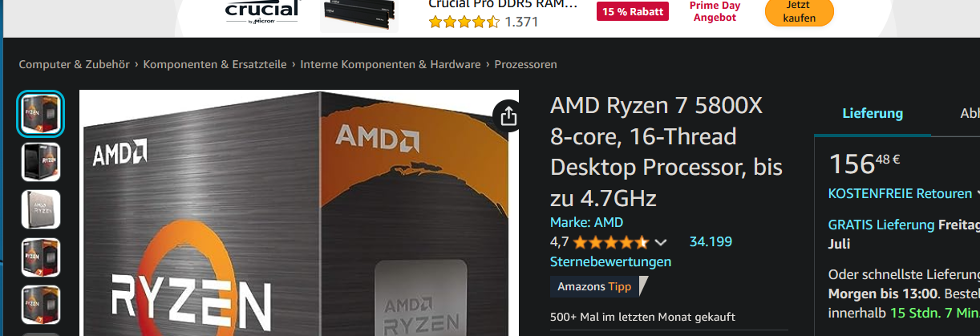Viewport: 980px width, 336px height.
Task: Open the Prozessoren breadcrumb
Action: point(525,64)
